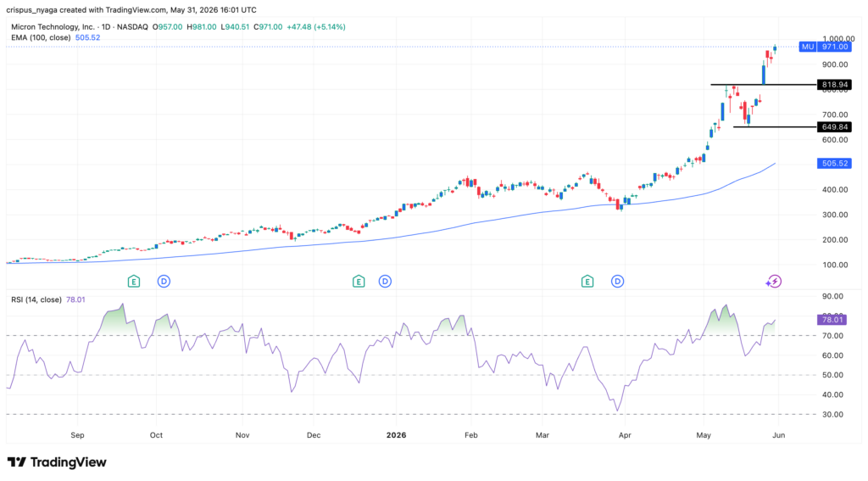Viewport: 868px width, 481px height.
Task: Click the TradingView logo
Action: pos(57,462)
